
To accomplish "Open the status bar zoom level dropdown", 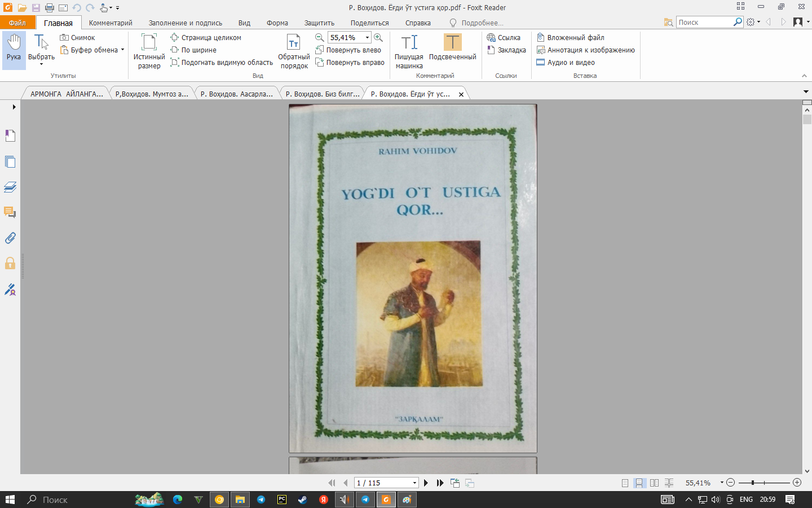I will pyautogui.click(x=722, y=483).
